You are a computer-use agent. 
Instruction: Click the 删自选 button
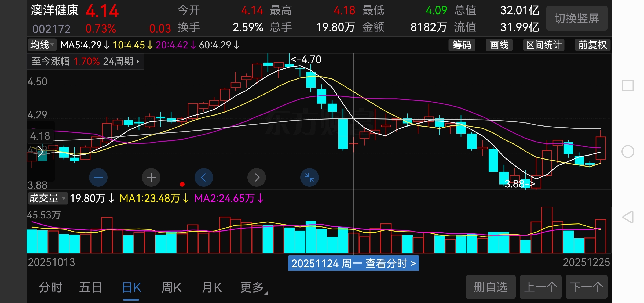point(491,287)
